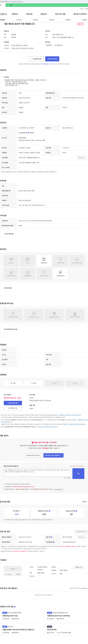Jump to the 모집요강 section tab
This screenshot has height=644, width=88.
(x=2, y=20)
